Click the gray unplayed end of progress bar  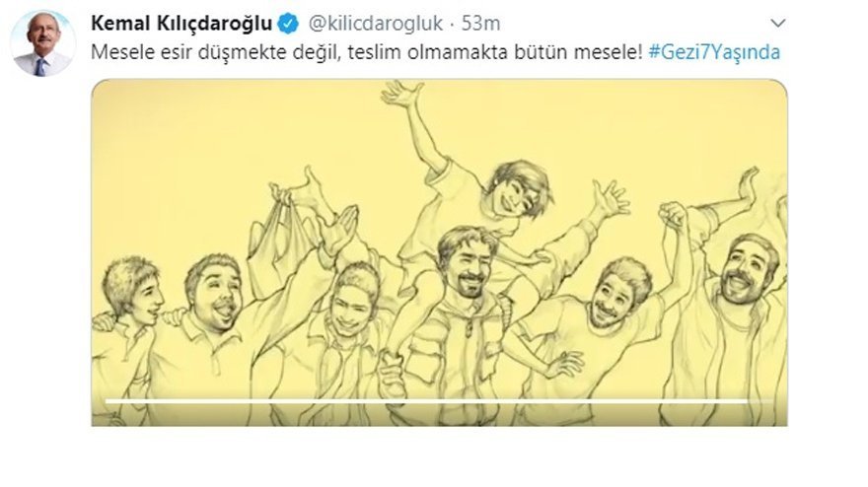point(760,400)
